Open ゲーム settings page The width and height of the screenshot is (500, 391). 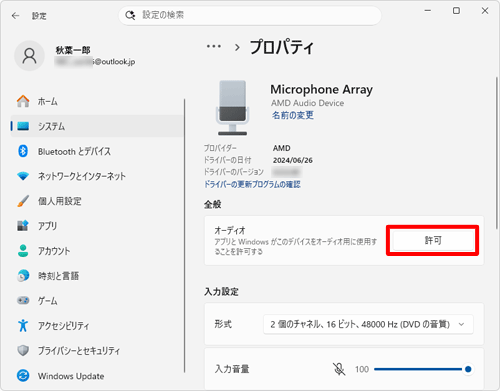(x=97, y=300)
